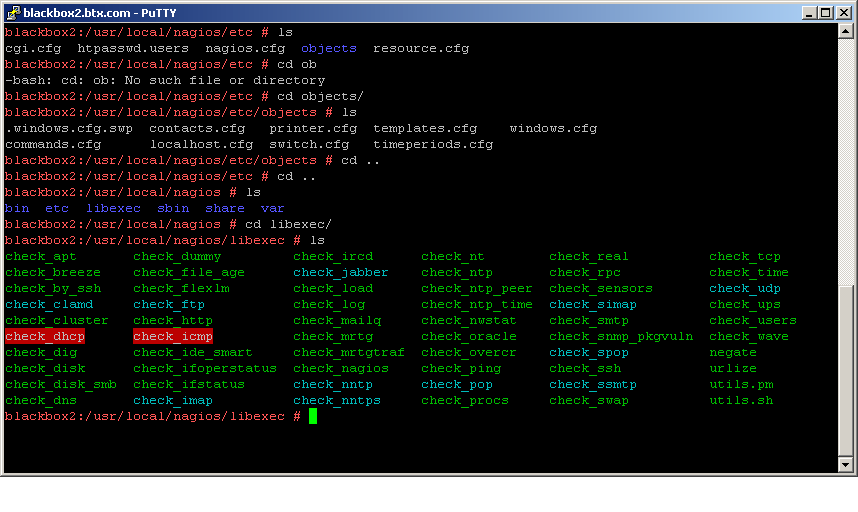Click the text 'check_ftp'
Image resolution: width=858 pixels, height=512 pixels.
tap(169, 304)
